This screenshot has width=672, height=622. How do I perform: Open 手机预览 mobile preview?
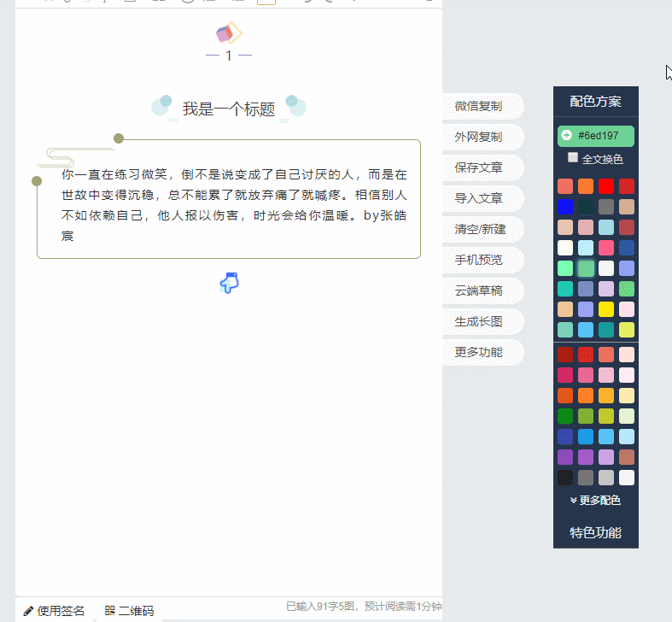(x=479, y=260)
